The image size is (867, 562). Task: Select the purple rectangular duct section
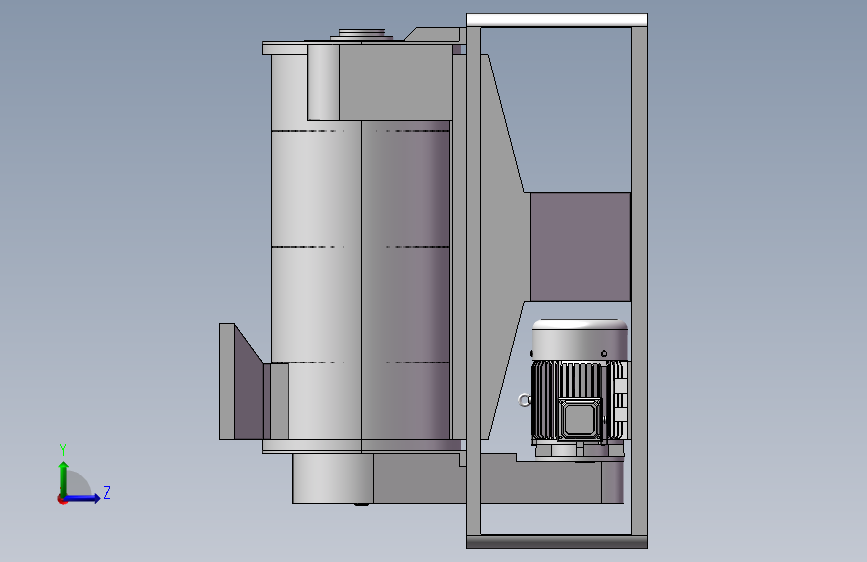point(580,247)
